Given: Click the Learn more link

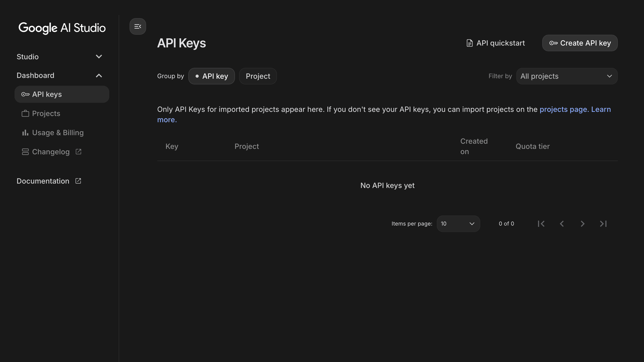Looking at the screenshot, I should coord(597,109).
